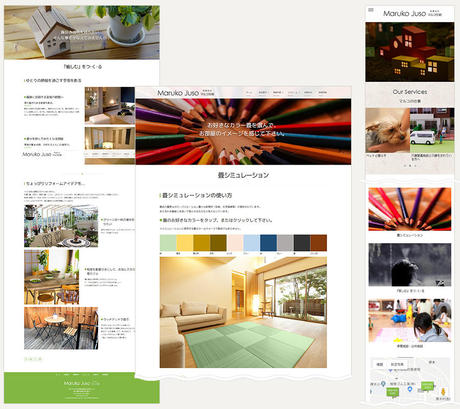
Task: Open the sleeping dog service thumbnail
Action: [x=388, y=130]
